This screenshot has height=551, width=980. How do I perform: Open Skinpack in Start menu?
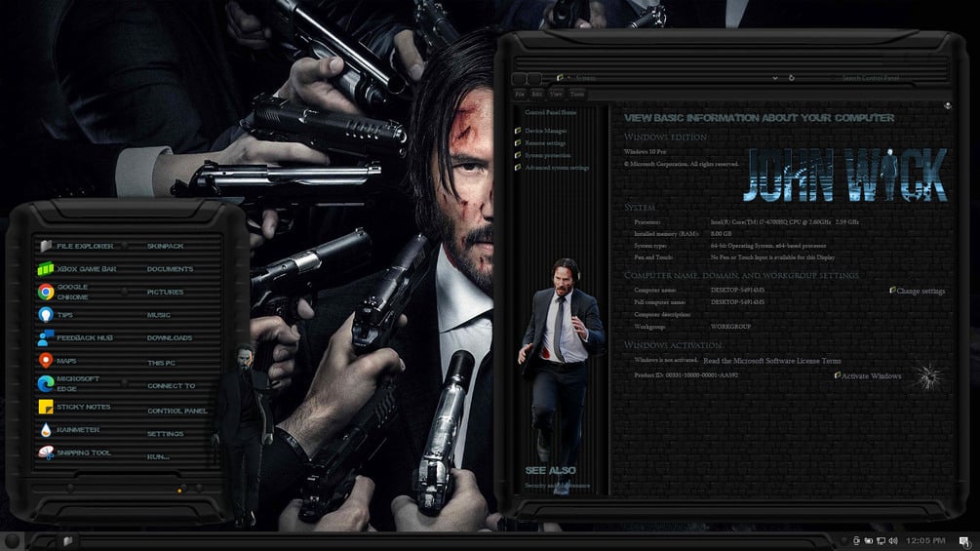[x=165, y=246]
